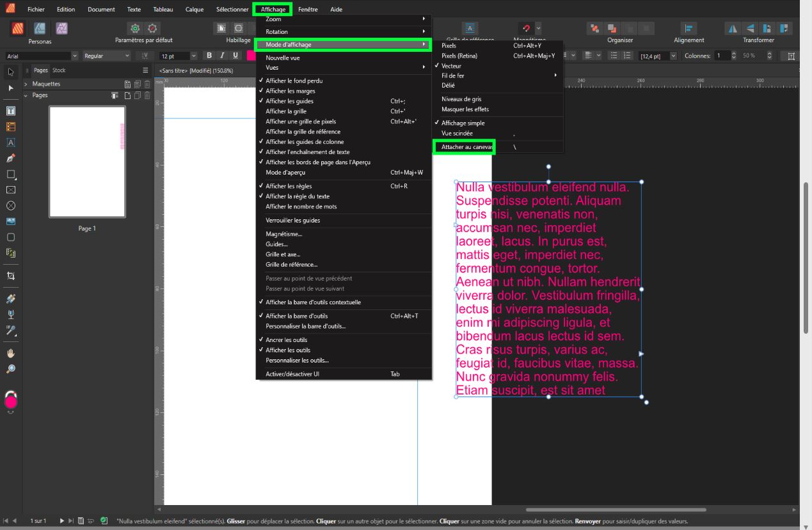Select the Color Picker tool
Viewport: 812px width, 530px height.
pos(11,331)
